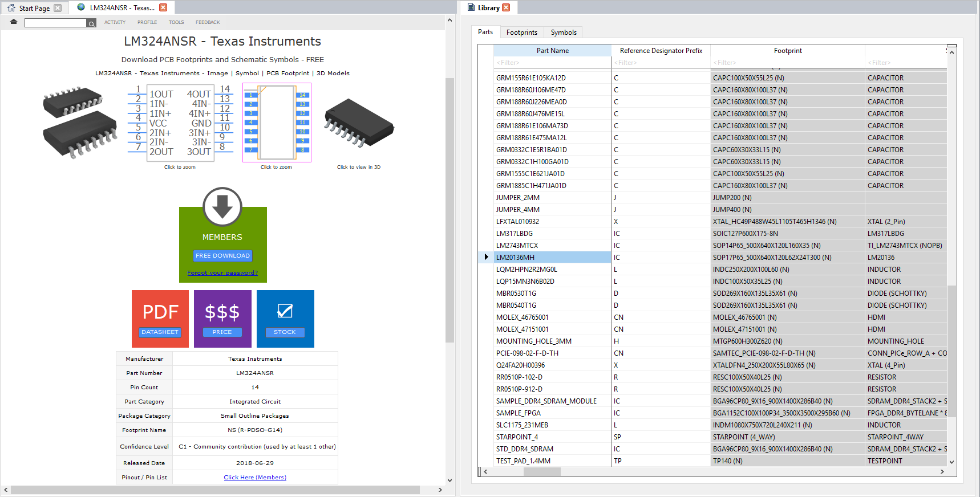
Task: Click the 'Symbol' link in breadcrumb
Action: click(x=247, y=73)
